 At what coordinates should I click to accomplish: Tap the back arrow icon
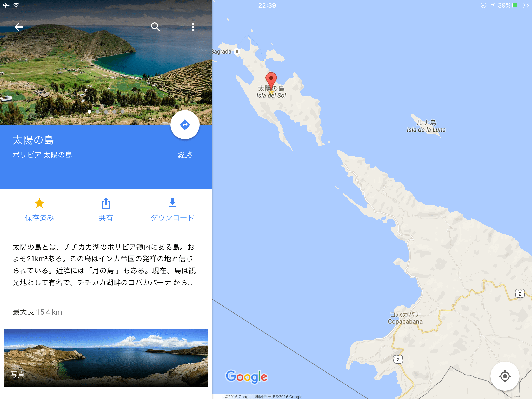tap(19, 27)
